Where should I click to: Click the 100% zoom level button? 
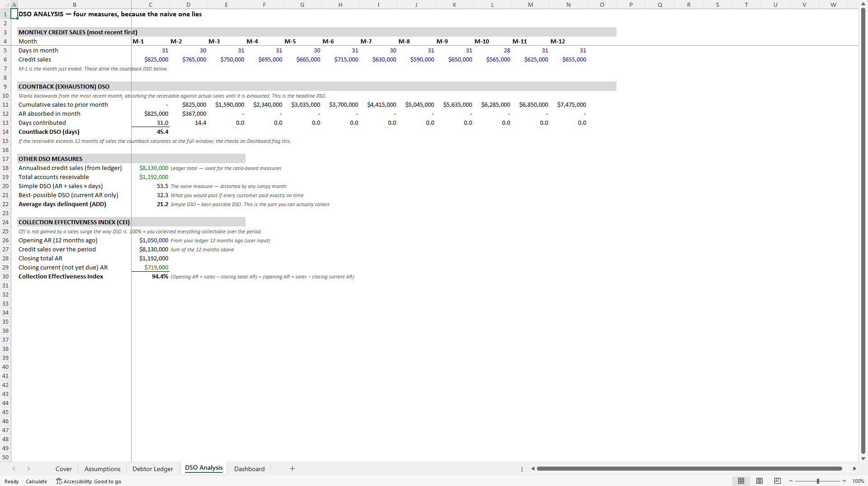tap(858, 481)
